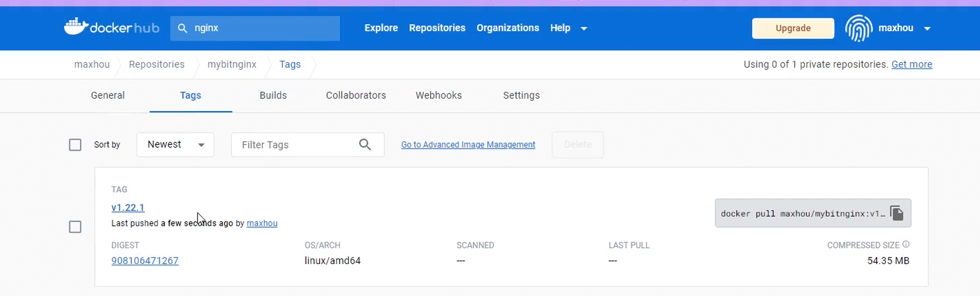The height and width of the screenshot is (296, 980).
Task: Click the Compressed Size info icon
Action: click(x=906, y=244)
